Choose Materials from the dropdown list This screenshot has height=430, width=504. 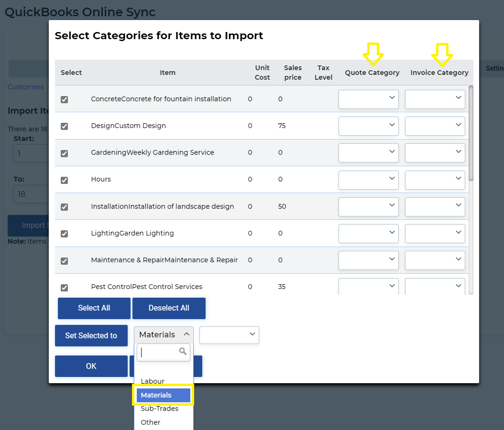click(163, 395)
